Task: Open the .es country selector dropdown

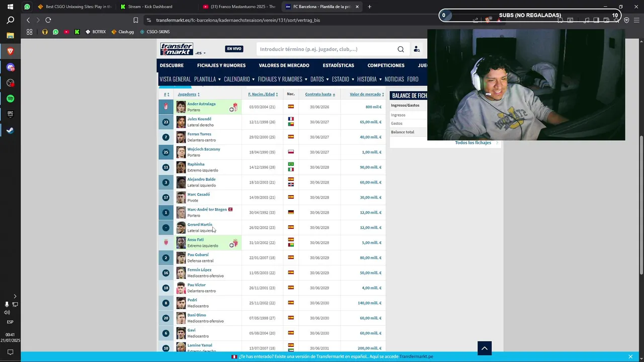Action: coord(201,53)
